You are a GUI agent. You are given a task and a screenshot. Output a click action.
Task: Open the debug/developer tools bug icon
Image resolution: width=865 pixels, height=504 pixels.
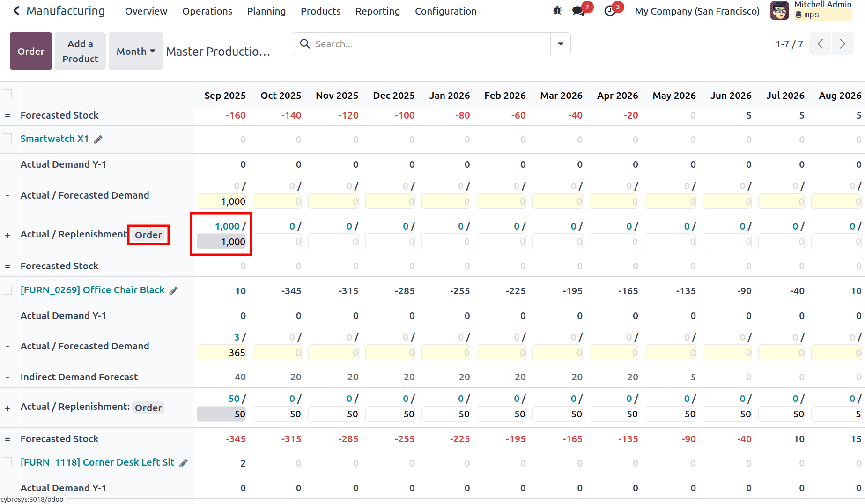click(557, 10)
